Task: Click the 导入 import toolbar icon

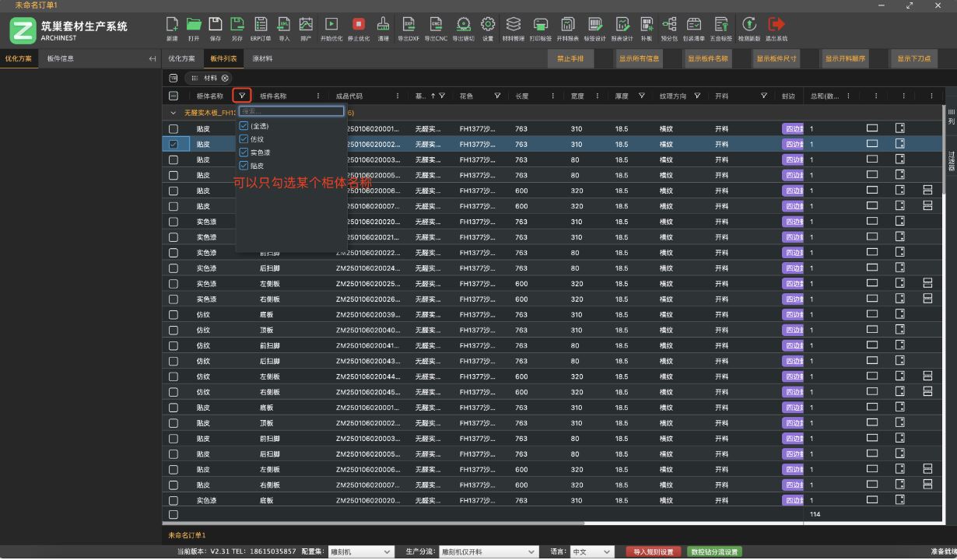Action: 284,26
